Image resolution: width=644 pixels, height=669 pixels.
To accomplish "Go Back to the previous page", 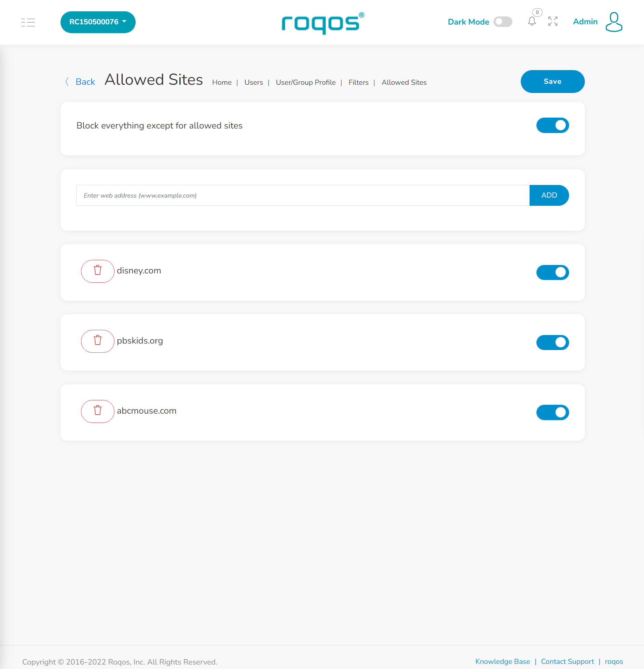I will pyautogui.click(x=80, y=82).
